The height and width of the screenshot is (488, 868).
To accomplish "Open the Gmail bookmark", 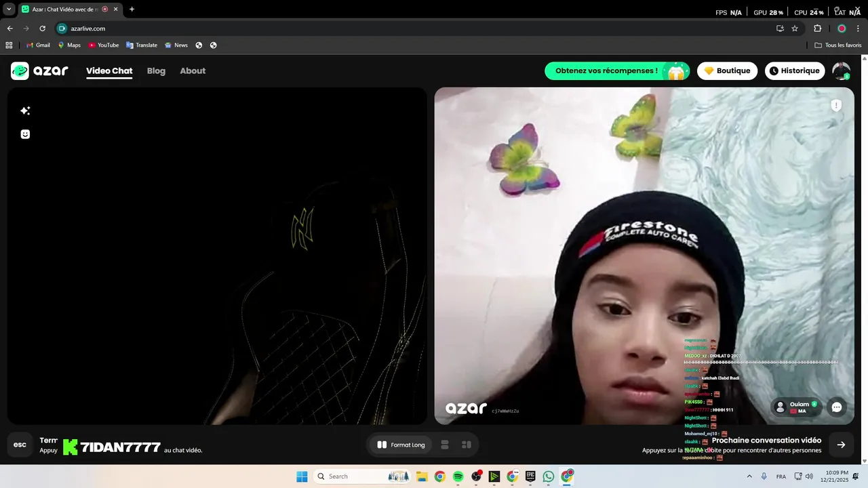I will [38, 45].
